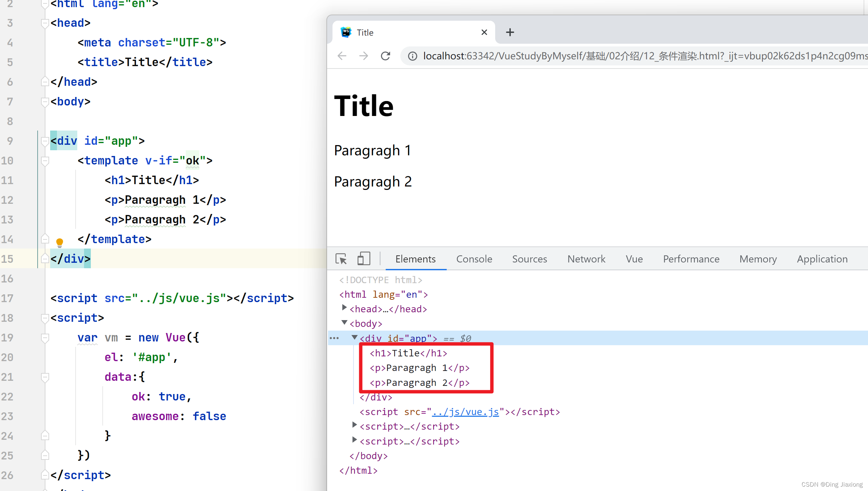868x491 pixels.
Task: Open the Sources tab
Action: point(529,259)
